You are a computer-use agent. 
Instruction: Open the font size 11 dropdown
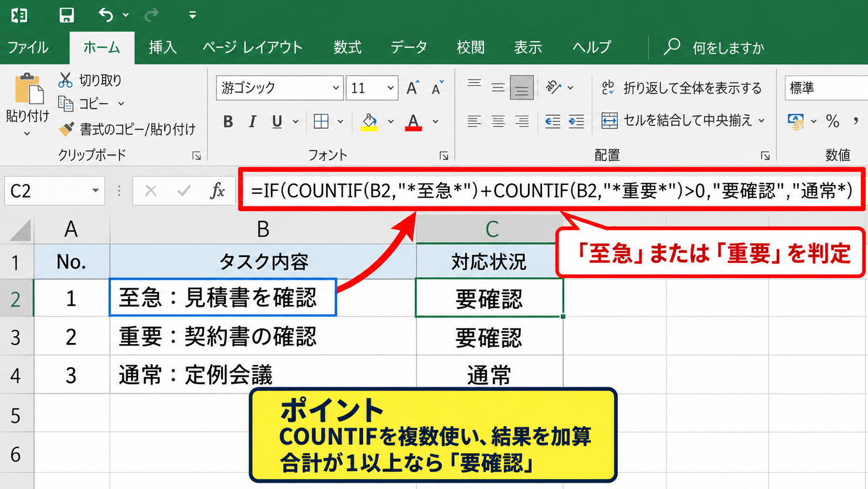390,88
